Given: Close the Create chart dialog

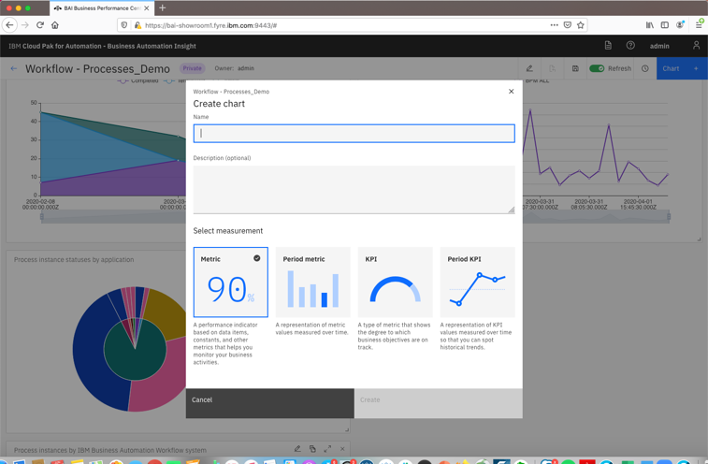Looking at the screenshot, I should pos(511,92).
